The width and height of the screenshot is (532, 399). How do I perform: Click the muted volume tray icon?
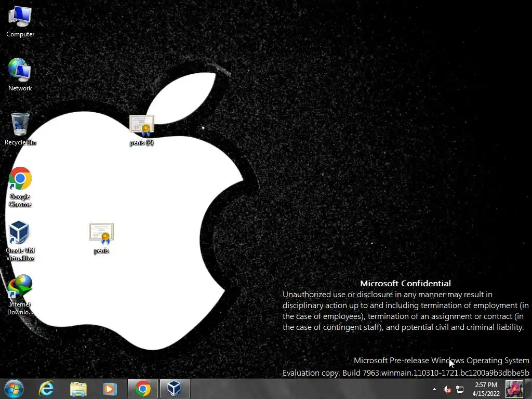tap(447, 390)
